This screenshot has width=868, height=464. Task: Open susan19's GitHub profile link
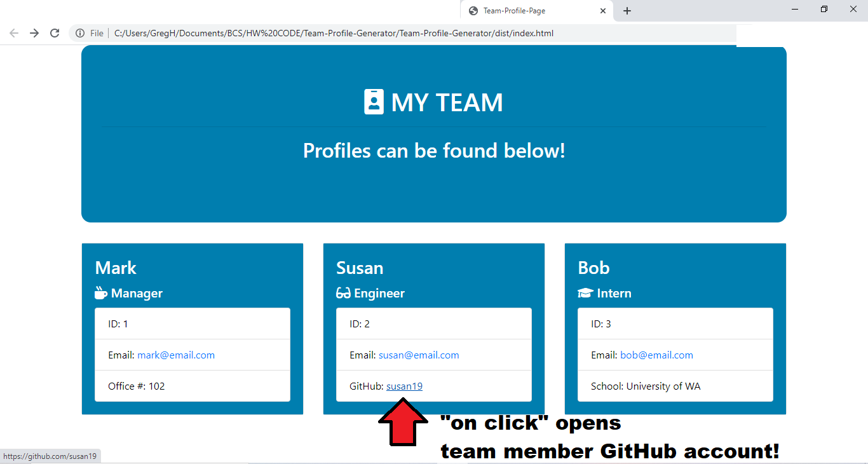404,386
